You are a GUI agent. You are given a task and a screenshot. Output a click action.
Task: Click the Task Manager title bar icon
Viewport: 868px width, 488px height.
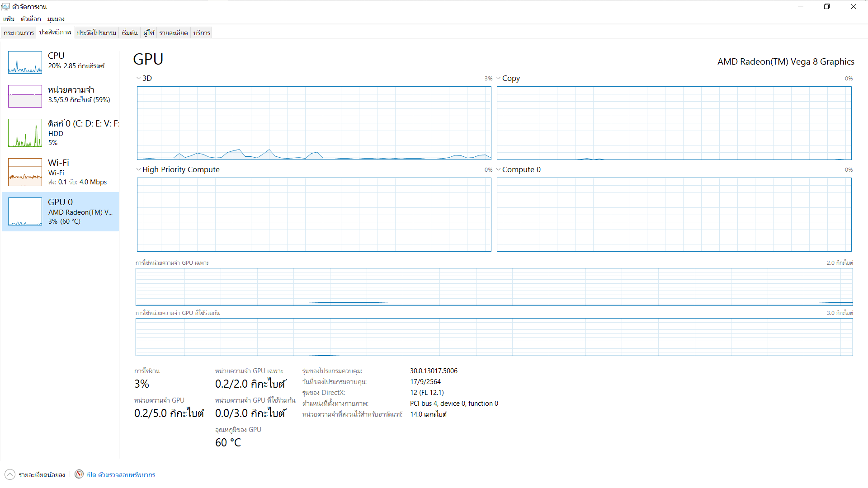[5, 6]
